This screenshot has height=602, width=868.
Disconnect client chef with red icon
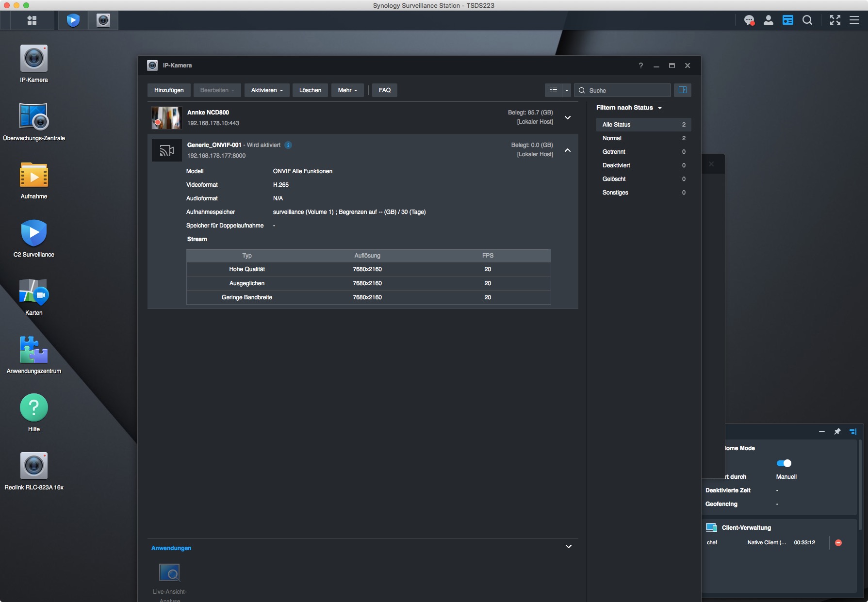[x=838, y=543]
